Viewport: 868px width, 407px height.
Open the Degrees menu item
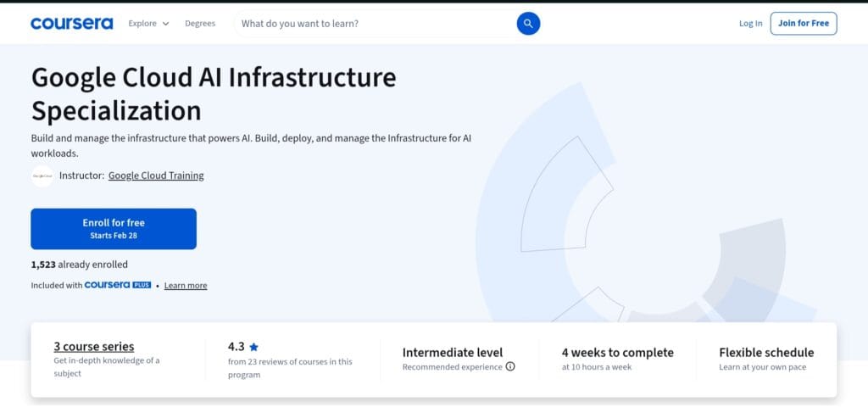click(x=200, y=23)
